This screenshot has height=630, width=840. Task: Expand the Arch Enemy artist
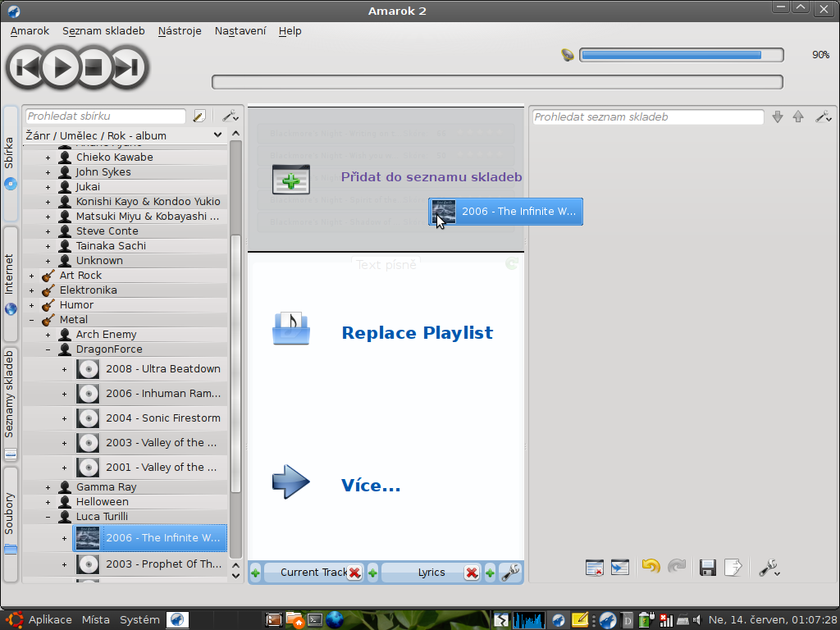point(48,335)
